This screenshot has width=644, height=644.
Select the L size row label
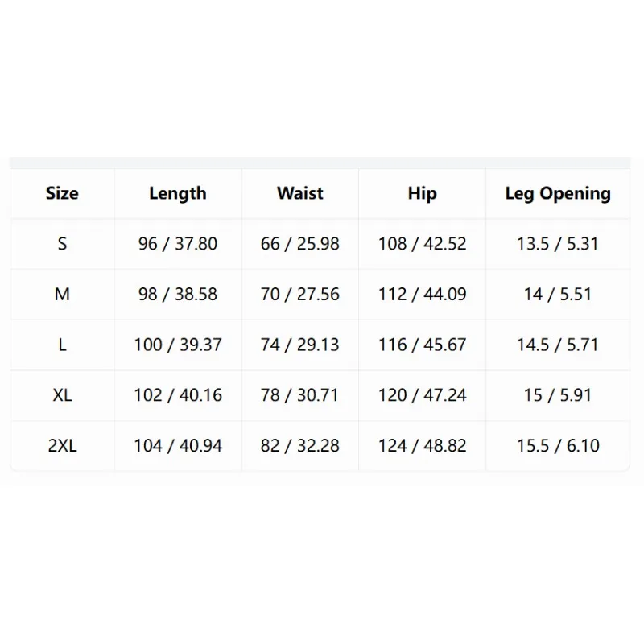[x=62, y=345]
